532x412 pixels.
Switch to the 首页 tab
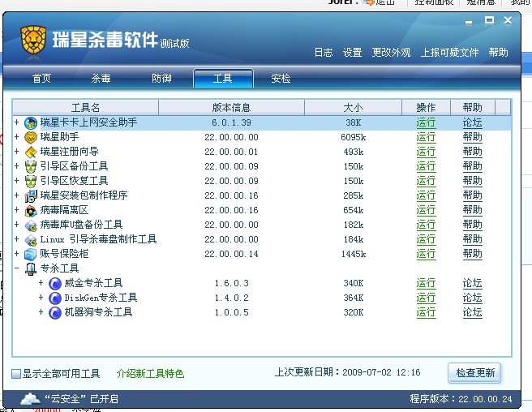point(41,79)
